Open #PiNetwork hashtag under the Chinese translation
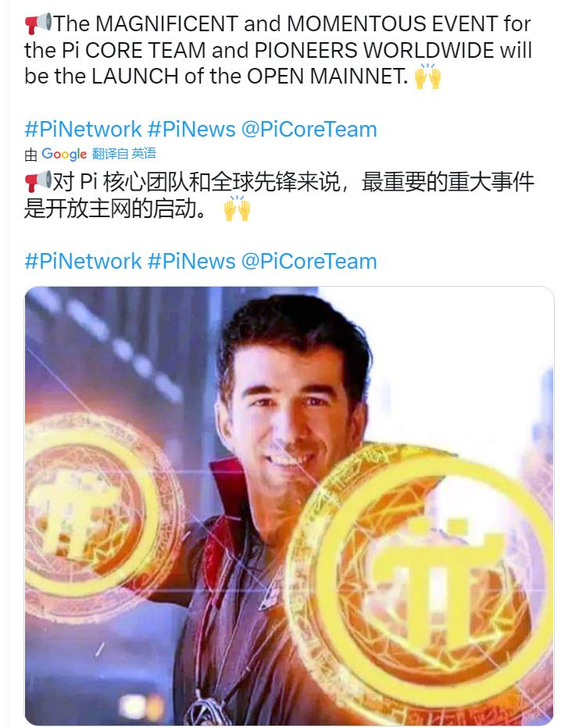Viewport: 561px width, 728px height. tap(83, 262)
